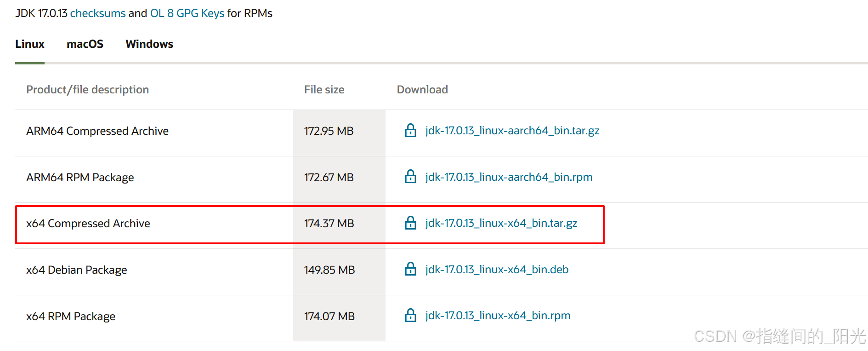Select 'x64 Debian Package' description text

(x=77, y=270)
